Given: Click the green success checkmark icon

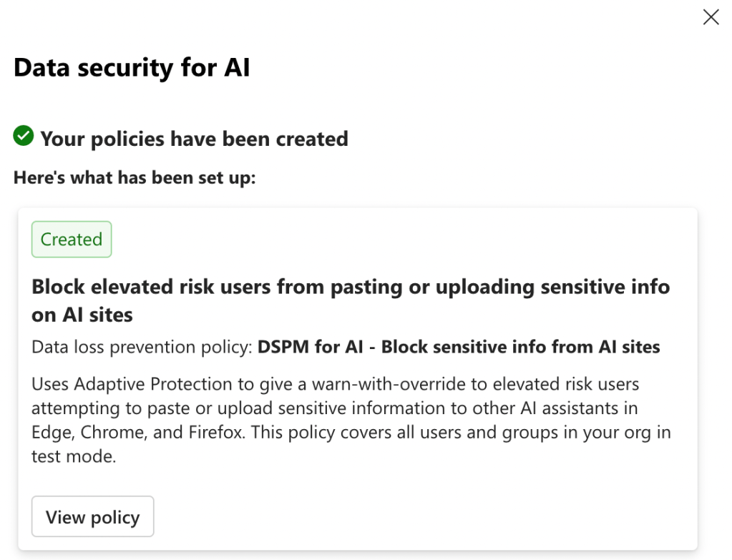Looking at the screenshot, I should 24,135.
